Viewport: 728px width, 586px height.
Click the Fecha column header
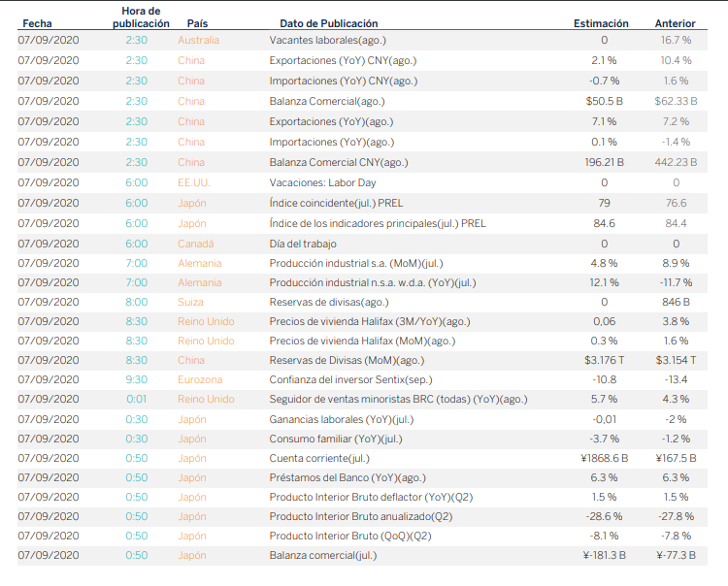point(38,23)
